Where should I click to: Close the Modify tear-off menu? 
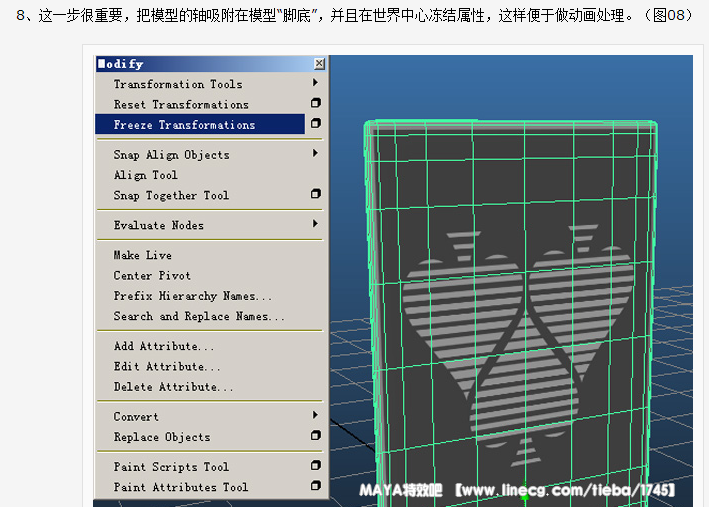[319, 64]
